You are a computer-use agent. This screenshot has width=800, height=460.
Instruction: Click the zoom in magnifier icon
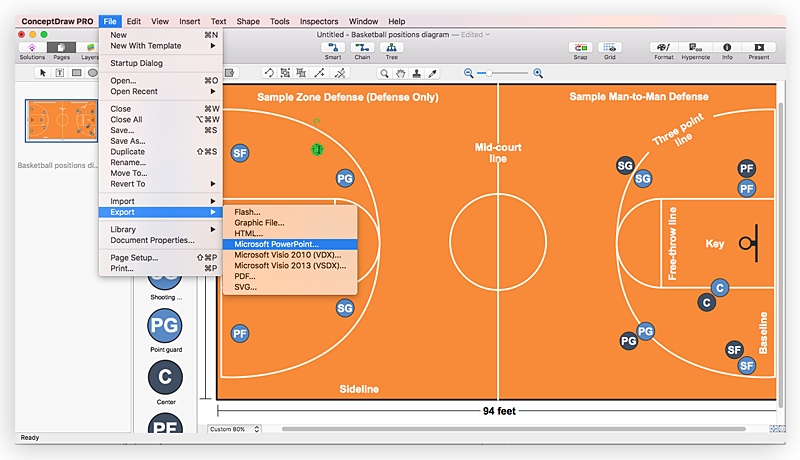(x=538, y=73)
